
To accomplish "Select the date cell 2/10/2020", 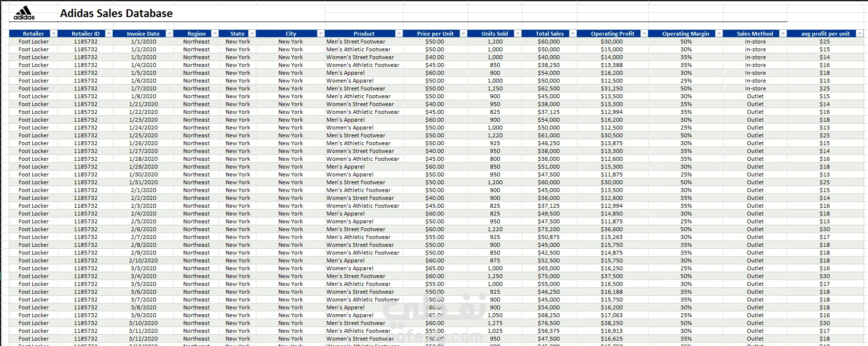I will (x=144, y=260).
